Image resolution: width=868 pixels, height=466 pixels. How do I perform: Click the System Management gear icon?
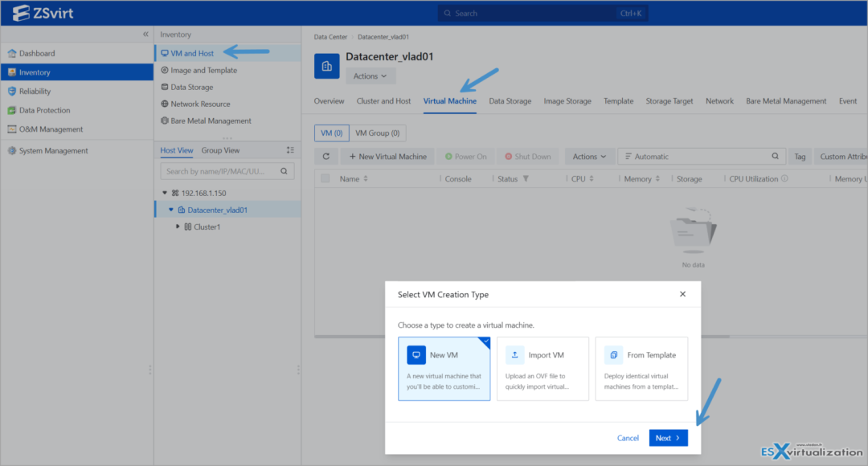(x=11, y=150)
